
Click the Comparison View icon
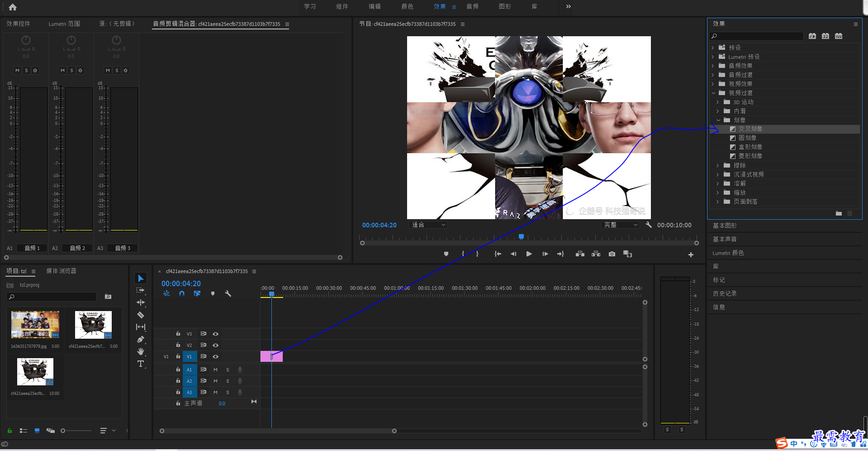pos(627,254)
